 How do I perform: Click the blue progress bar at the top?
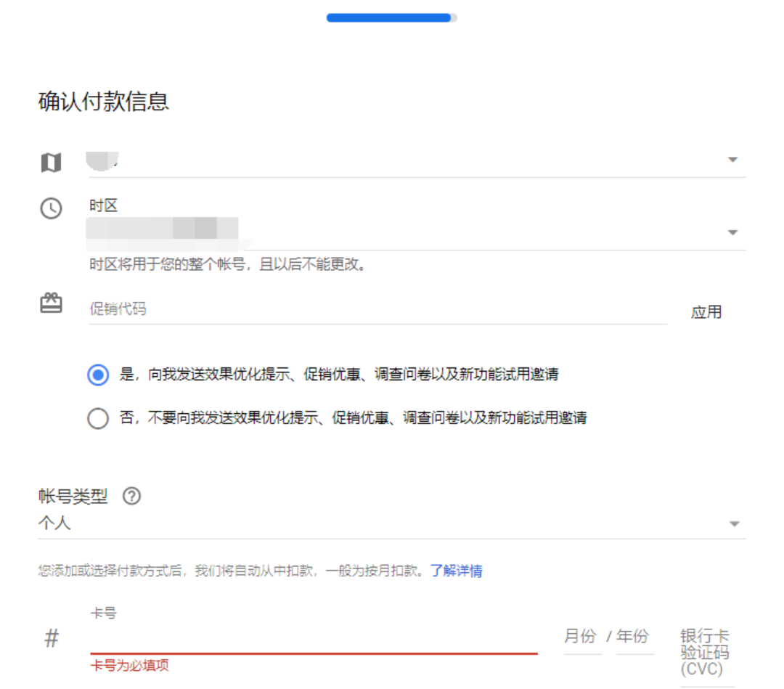click(x=390, y=17)
